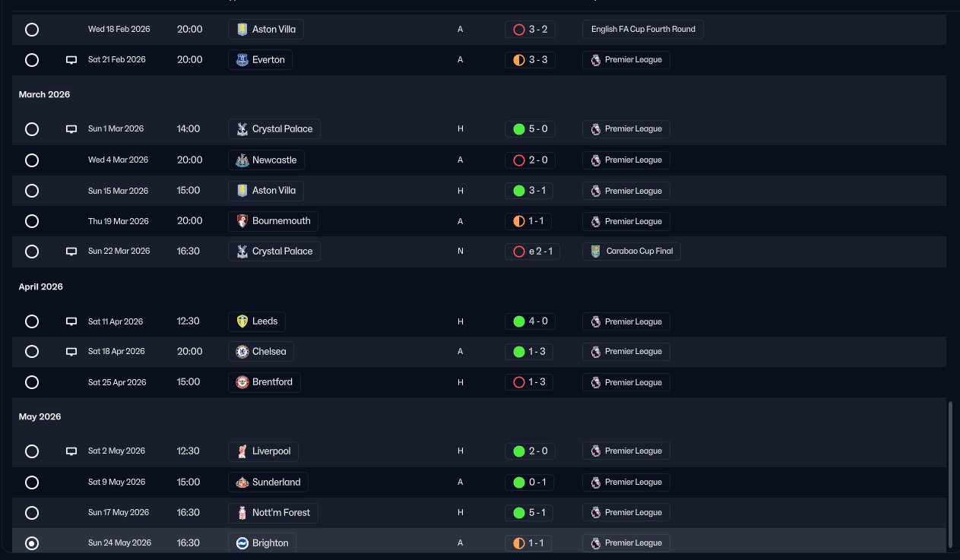Click the 3 - 3 Everton draw result
960x560 pixels.
click(530, 60)
